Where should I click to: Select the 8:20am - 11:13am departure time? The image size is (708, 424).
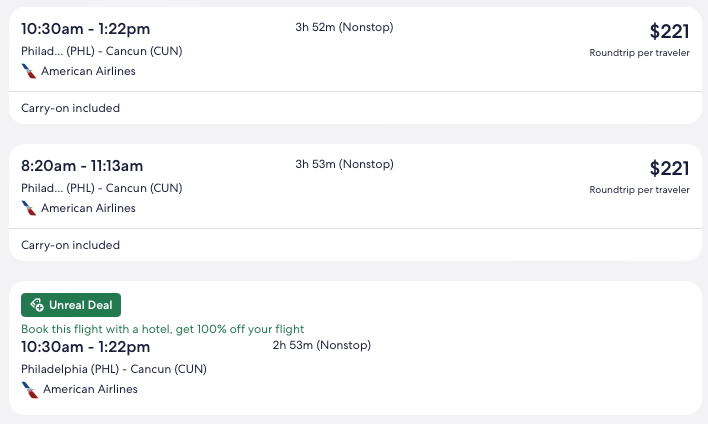pos(82,166)
